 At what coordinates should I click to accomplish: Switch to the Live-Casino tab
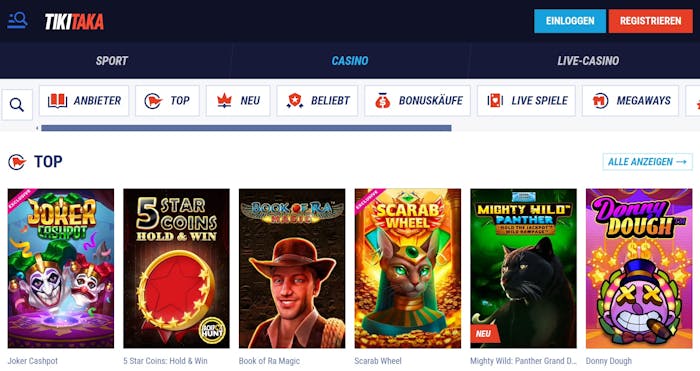(588, 61)
